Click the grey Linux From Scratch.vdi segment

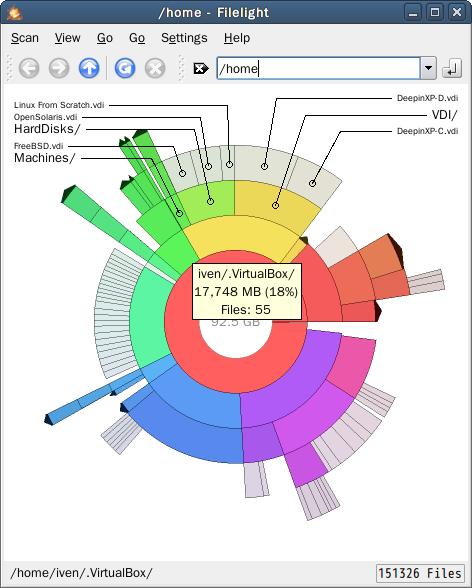click(x=228, y=163)
